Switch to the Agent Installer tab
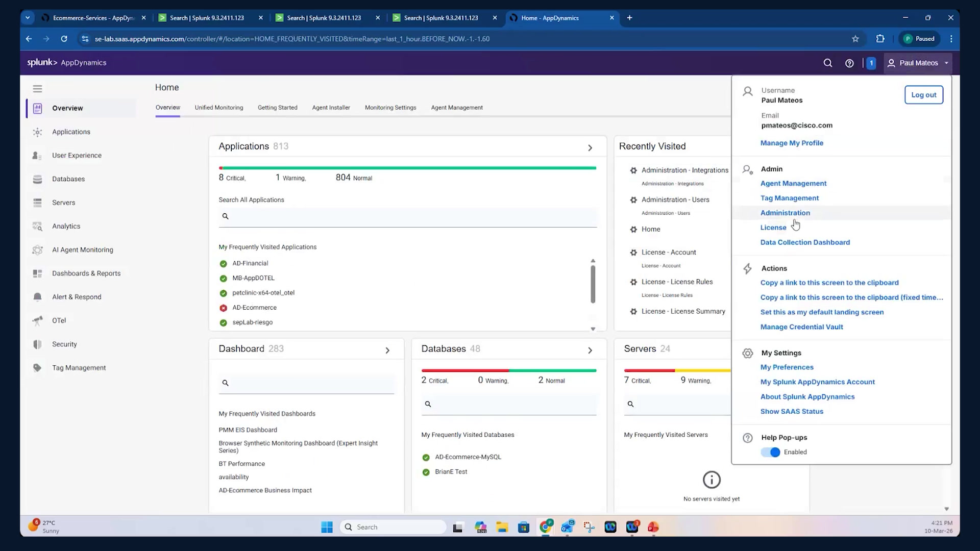This screenshot has width=980, height=551. click(331, 108)
